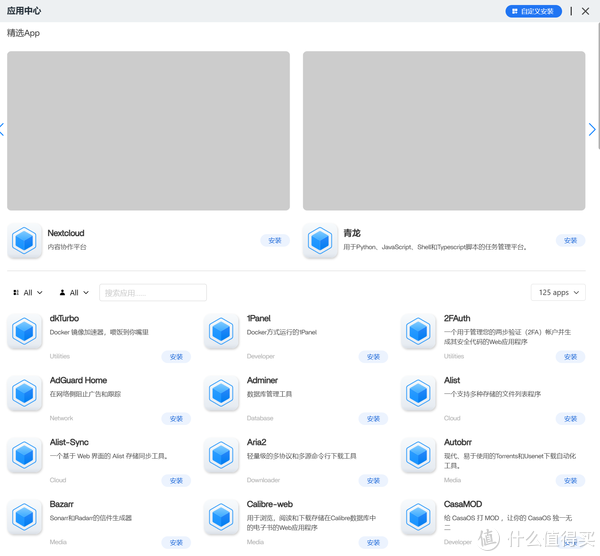Select the Bazarr app icon
The width and height of the screenshot is (600, 556).
24,517
